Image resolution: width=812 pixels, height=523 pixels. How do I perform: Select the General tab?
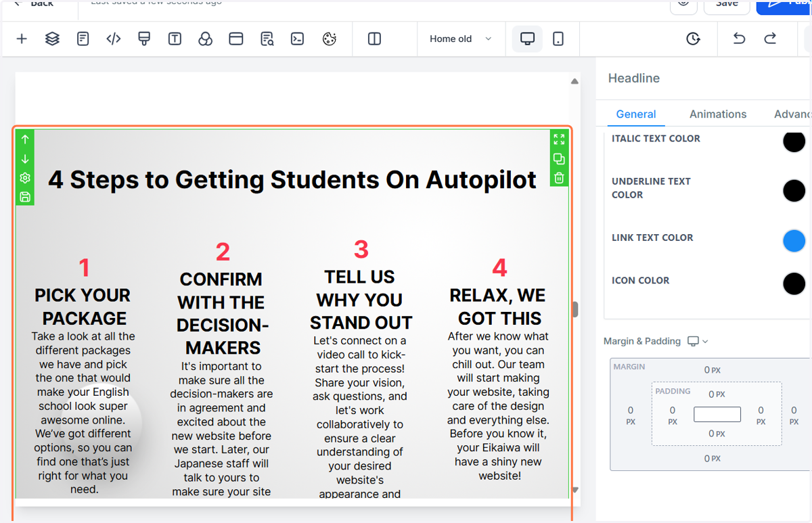coord(636,114)
